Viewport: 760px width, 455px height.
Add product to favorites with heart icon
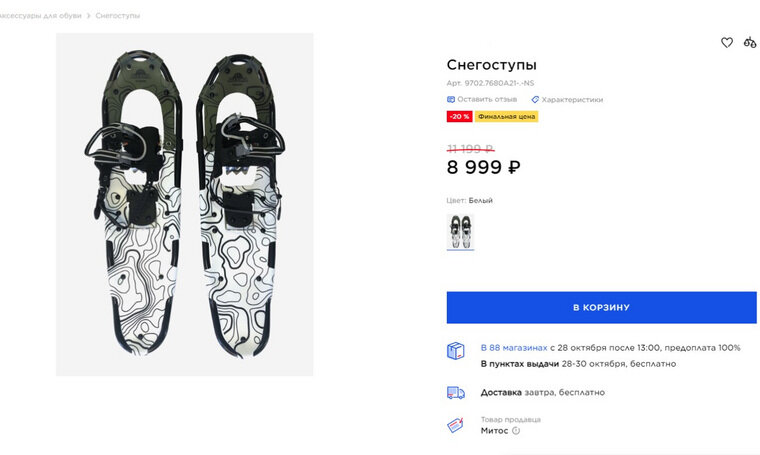pyautogui.click(x=727, y=42)
